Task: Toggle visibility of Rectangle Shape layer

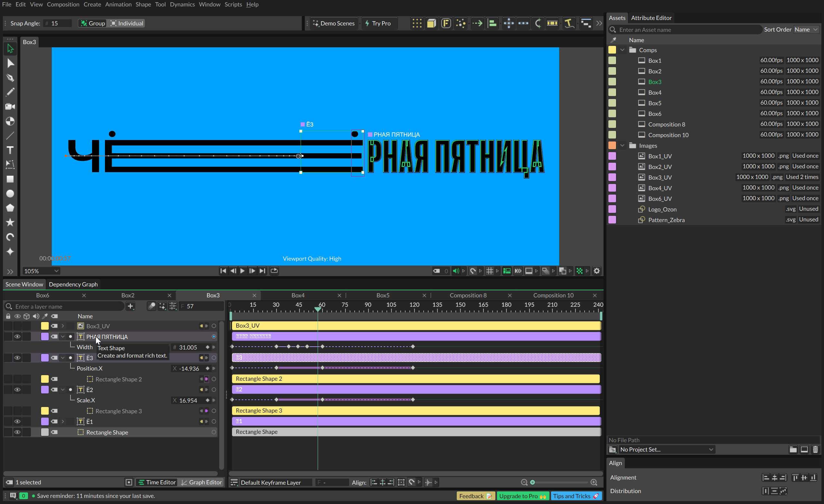Action: pyautogui.click(x=17, y=432)
